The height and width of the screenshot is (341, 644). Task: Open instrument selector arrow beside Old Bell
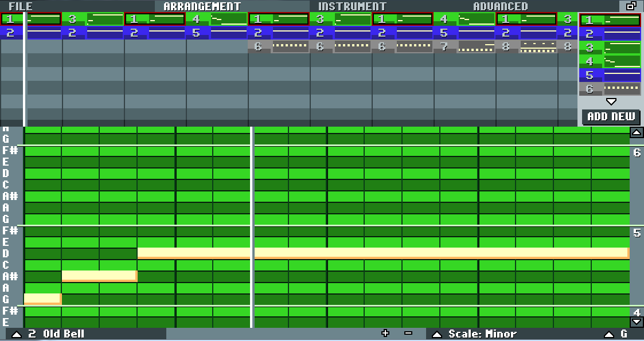click(17, 334)
